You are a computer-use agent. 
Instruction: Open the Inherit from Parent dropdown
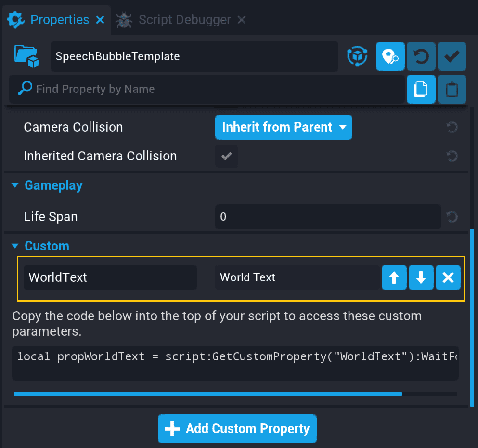click(284, 127)
